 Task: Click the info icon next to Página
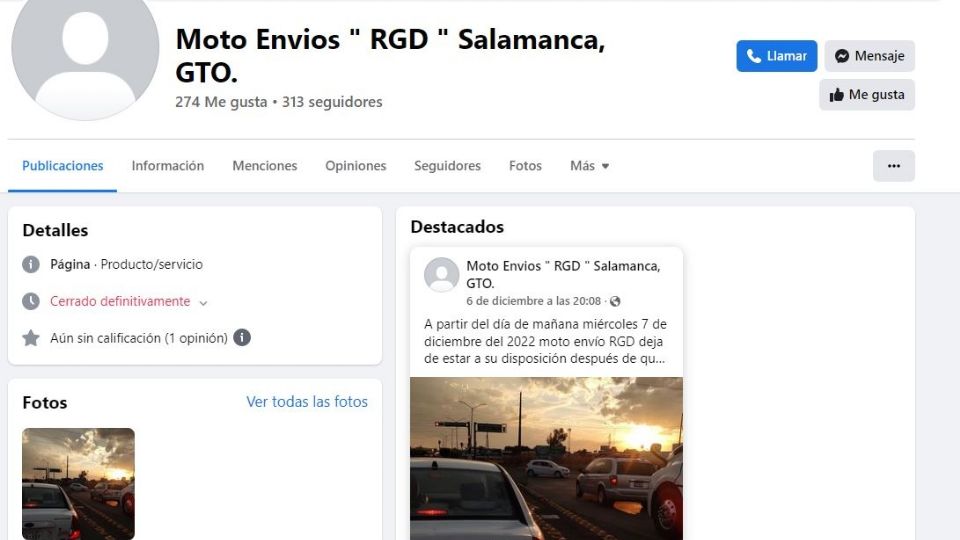click(31, 264)
